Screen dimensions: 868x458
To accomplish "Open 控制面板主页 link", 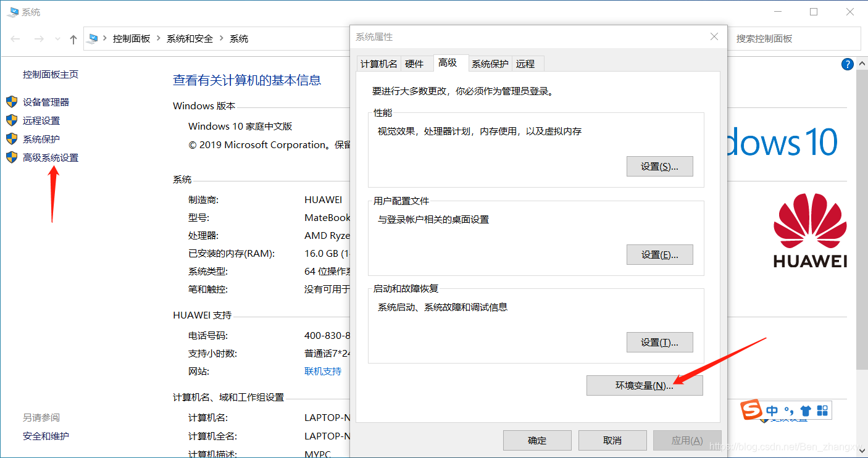I will [x=51, y=75].
